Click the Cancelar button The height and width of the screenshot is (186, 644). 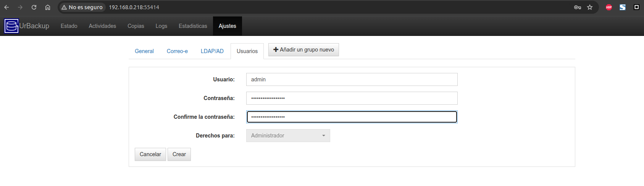(x=150, y=154)
